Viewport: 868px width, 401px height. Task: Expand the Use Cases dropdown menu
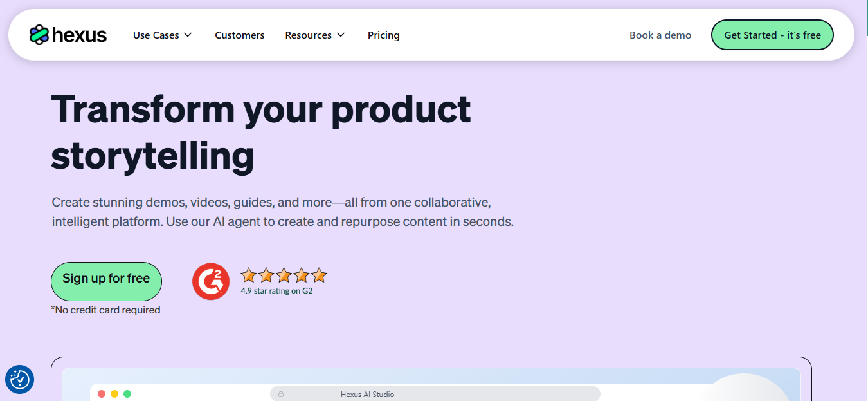tap(163, 35)
